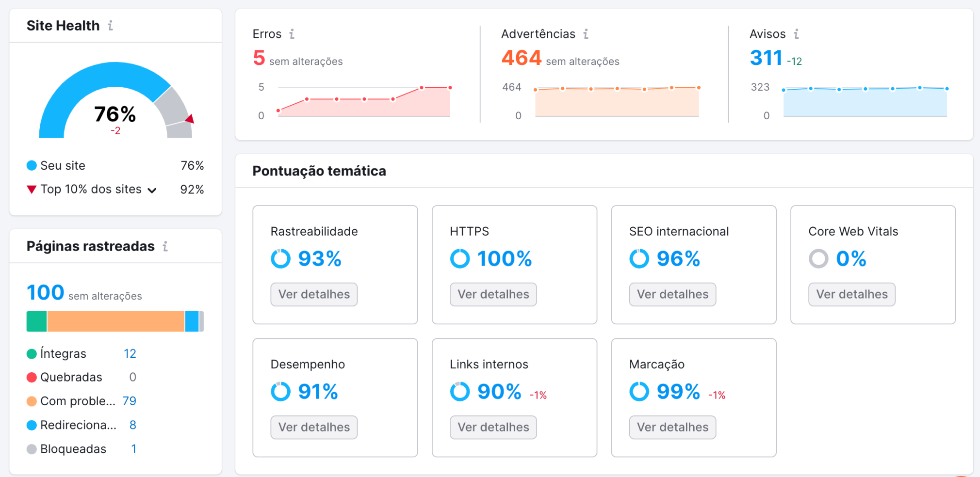Open the Site Health info tooltip
The height and width of the screenshot is (477, 980).
click(x=111, y=26)
